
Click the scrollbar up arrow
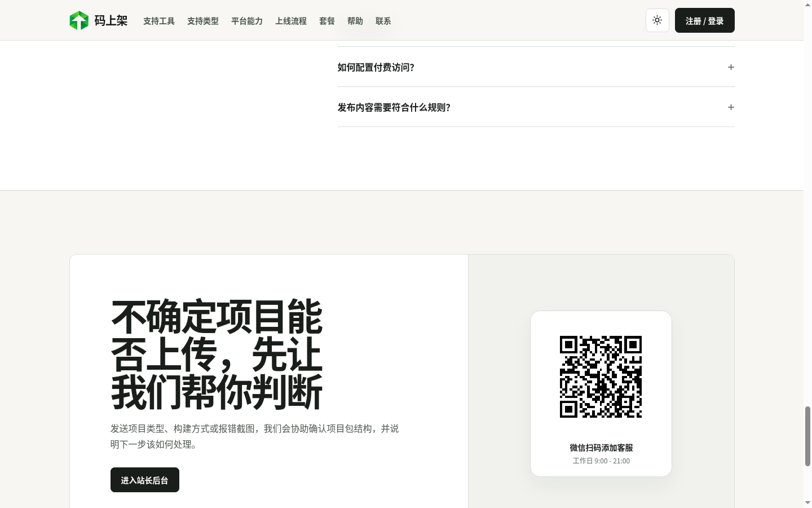point(807,5)
